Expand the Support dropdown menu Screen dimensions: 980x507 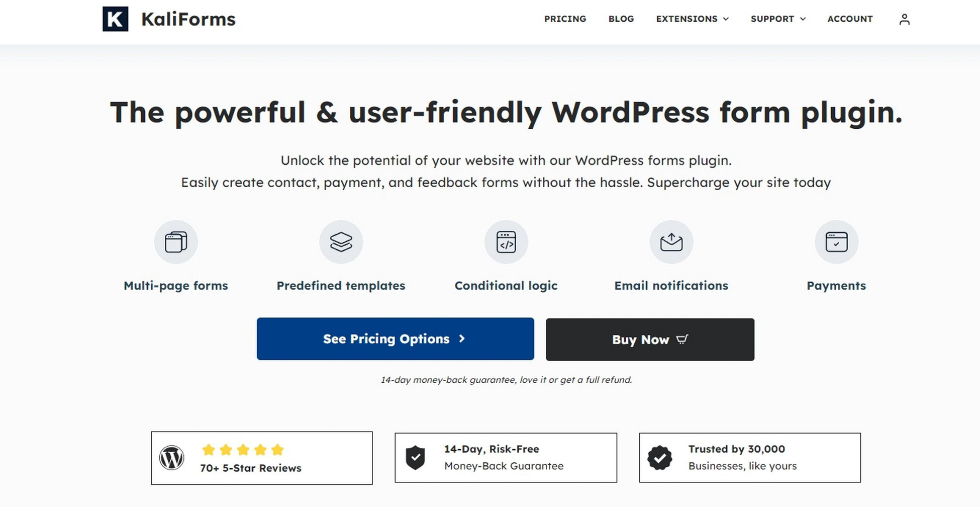pos(778,19)
